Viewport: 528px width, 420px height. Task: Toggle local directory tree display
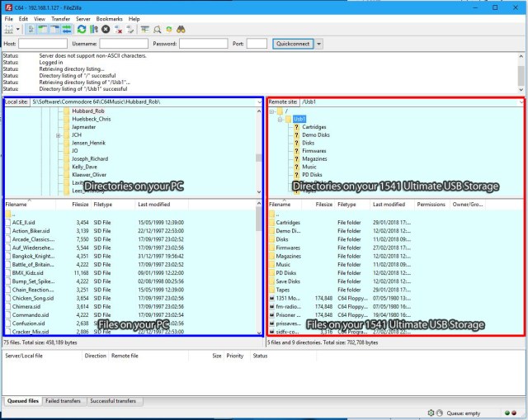[42, 30]
